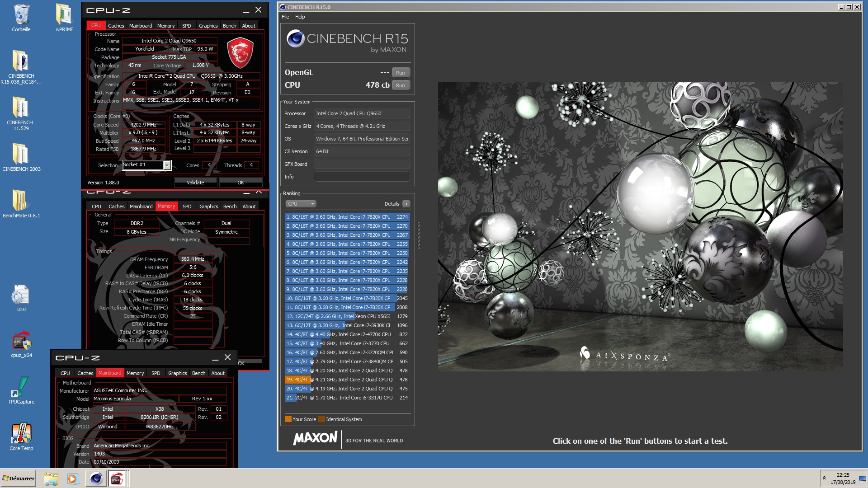Click the Cinebench R15 logo icon
Image resolution: width=868 pixels, height=488 pixels.
click(x=296, y=38)
